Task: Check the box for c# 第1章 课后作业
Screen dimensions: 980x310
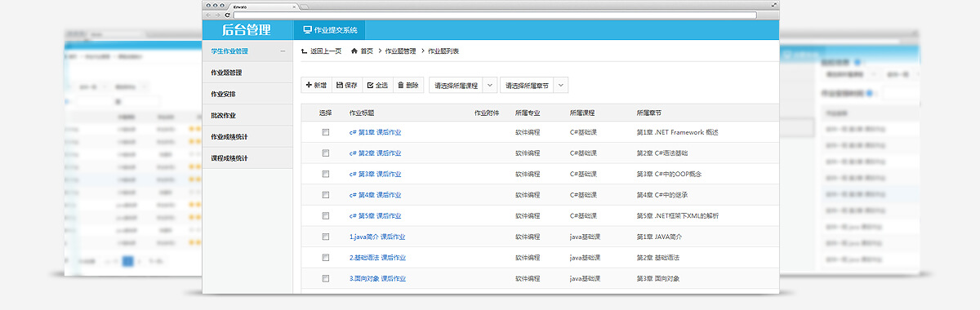Action: pyautogui.click(x=325, y=131)
